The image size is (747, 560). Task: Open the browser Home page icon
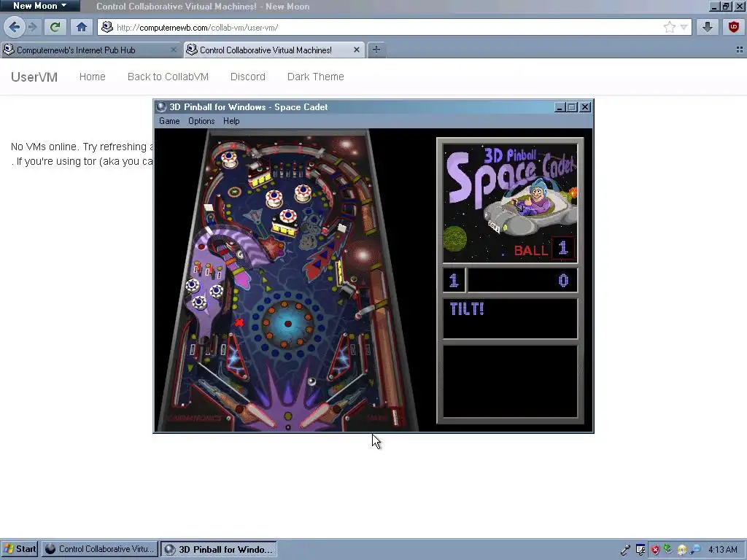pyautogui.click(x=82, y=27)
